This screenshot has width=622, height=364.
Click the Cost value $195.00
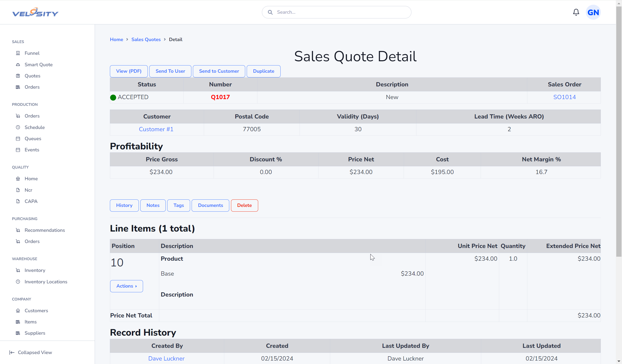(x=442, y=172)
